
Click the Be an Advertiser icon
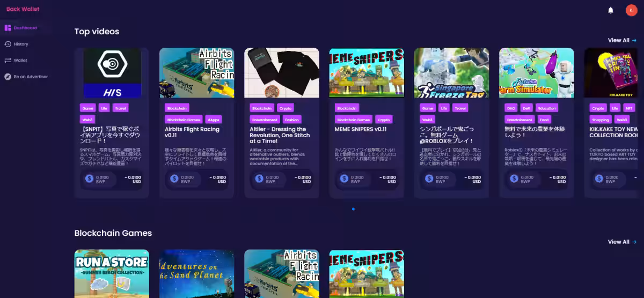(8, 77)
